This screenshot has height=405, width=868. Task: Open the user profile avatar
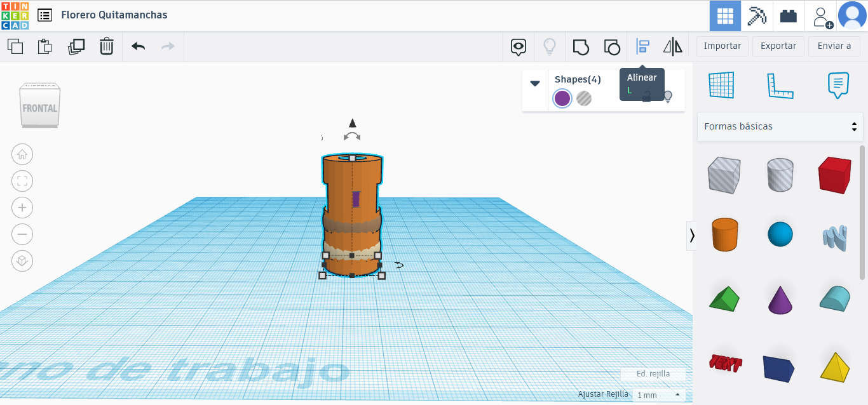click(852, 16)
